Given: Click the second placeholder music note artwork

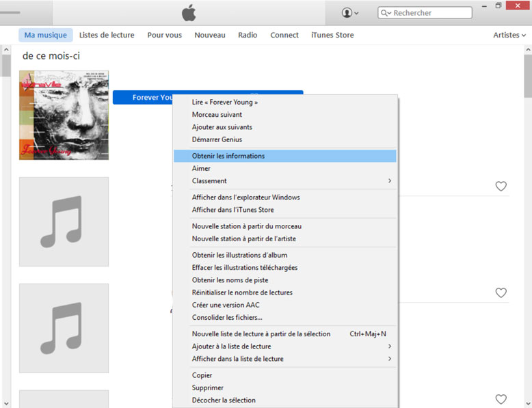Looking at the screenshot, I should [64, 328].
